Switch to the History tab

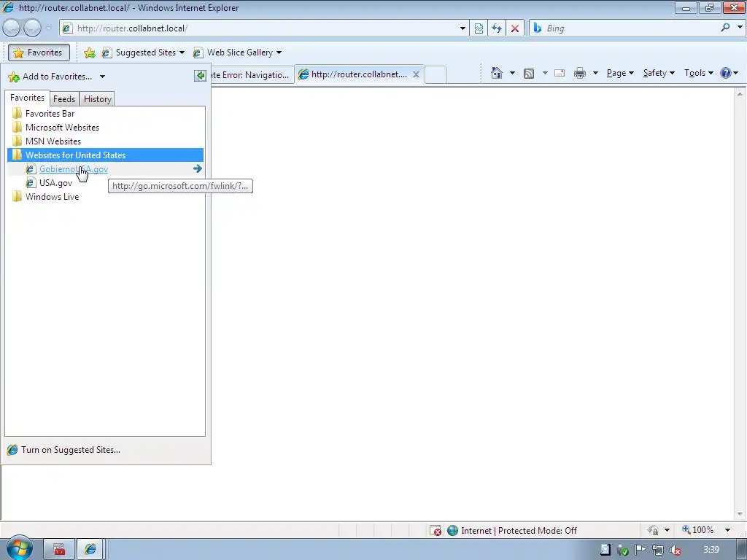click(98, 99)
